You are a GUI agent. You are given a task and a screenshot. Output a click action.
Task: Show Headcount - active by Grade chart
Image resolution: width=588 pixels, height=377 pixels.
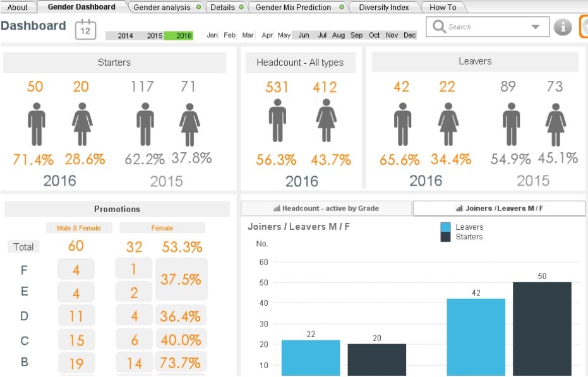[327, 208]
